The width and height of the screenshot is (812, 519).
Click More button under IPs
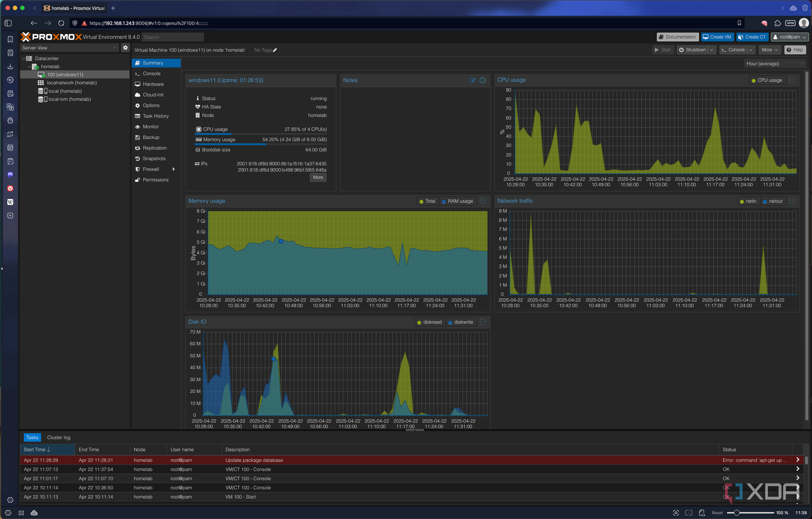[x=318, y=177]
